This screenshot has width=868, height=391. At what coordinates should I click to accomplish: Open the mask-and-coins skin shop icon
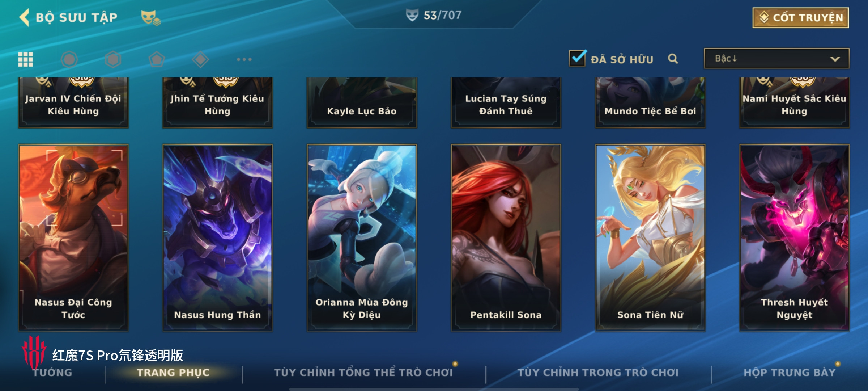[x=150, y=18]
